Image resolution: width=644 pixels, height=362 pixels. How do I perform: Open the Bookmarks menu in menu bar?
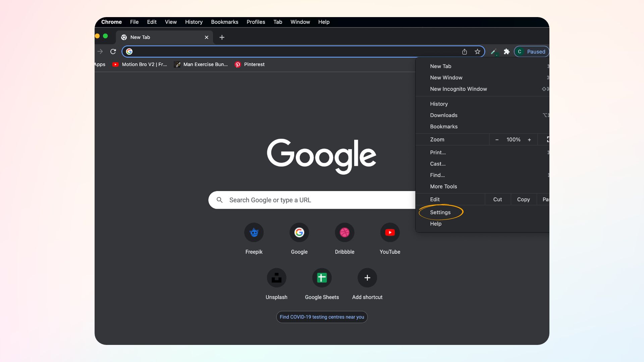(x=224, y=22)
